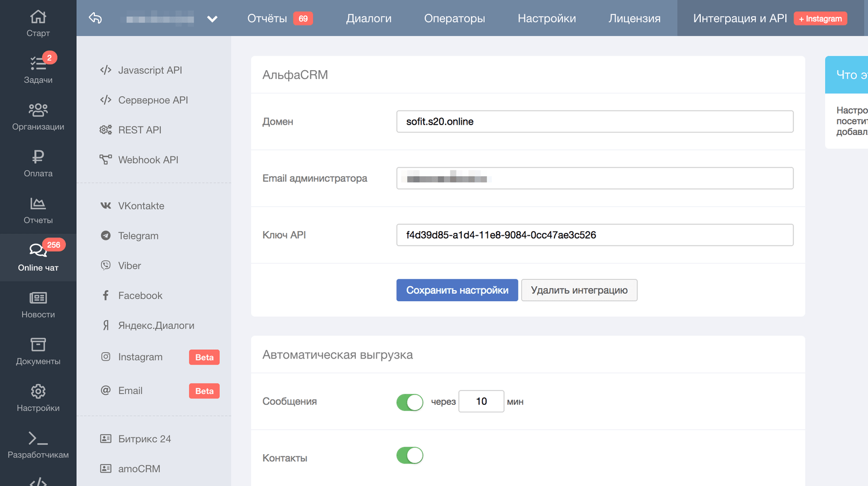The image size is (868, 486).
Task: Click the REST API gears icon
Action: coord(105,130)
